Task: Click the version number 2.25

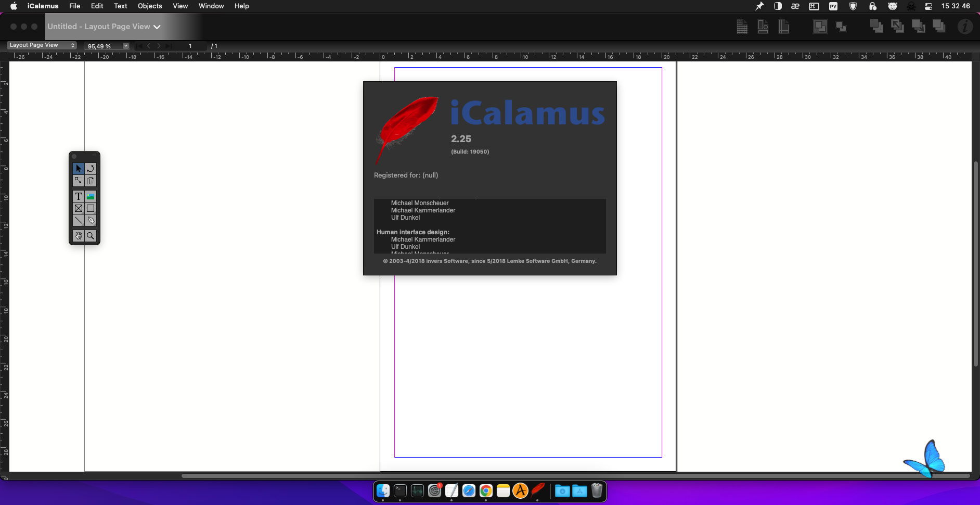Action: [461, 139]
